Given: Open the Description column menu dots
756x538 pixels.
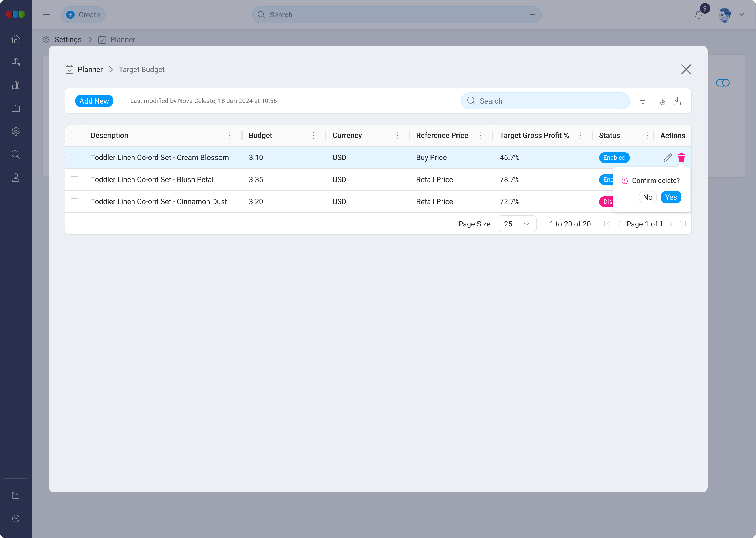Looking at the screenshot, I should 230,136.
